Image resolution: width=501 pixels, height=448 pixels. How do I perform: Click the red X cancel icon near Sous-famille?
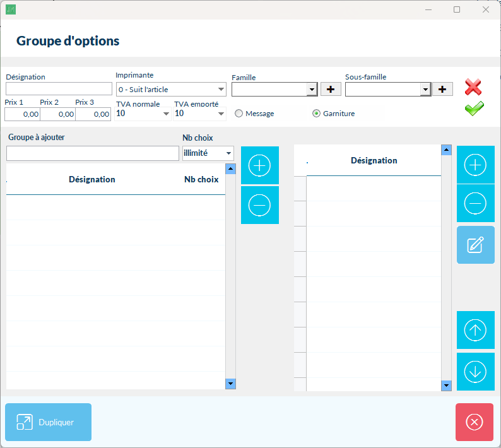[x=473, y=87]
